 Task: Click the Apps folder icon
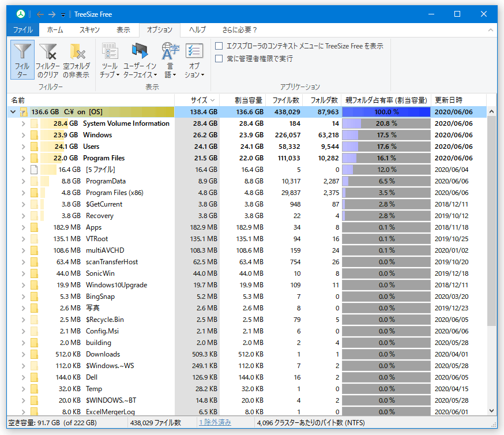[34, 227]
